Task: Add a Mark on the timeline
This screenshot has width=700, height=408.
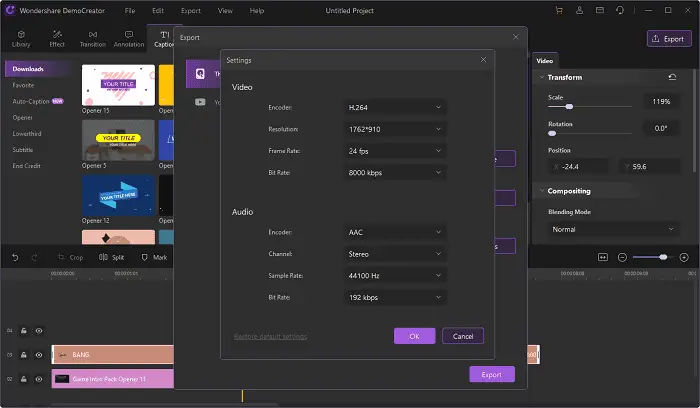Action: [154, 257]
